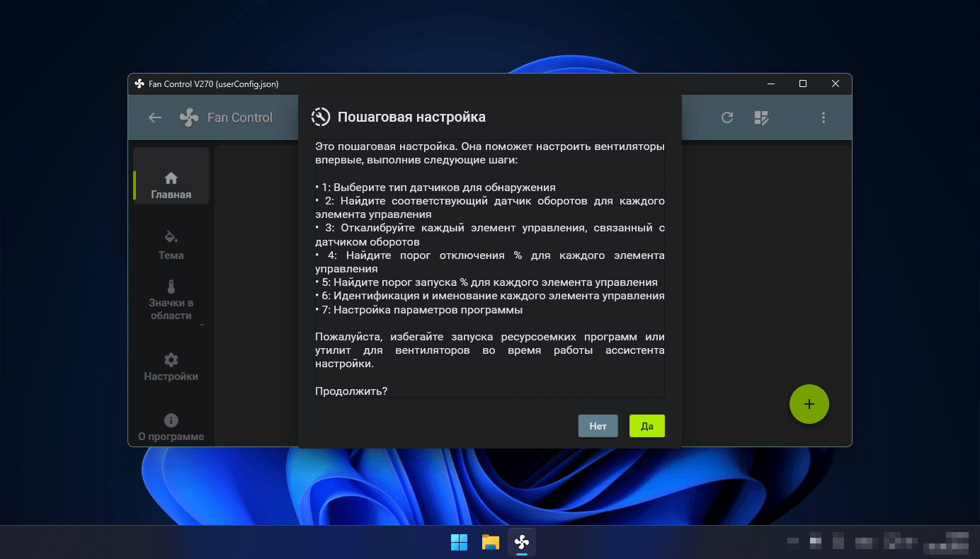
Task: Select the Fan Control taskbar icon
Action: 522,542
